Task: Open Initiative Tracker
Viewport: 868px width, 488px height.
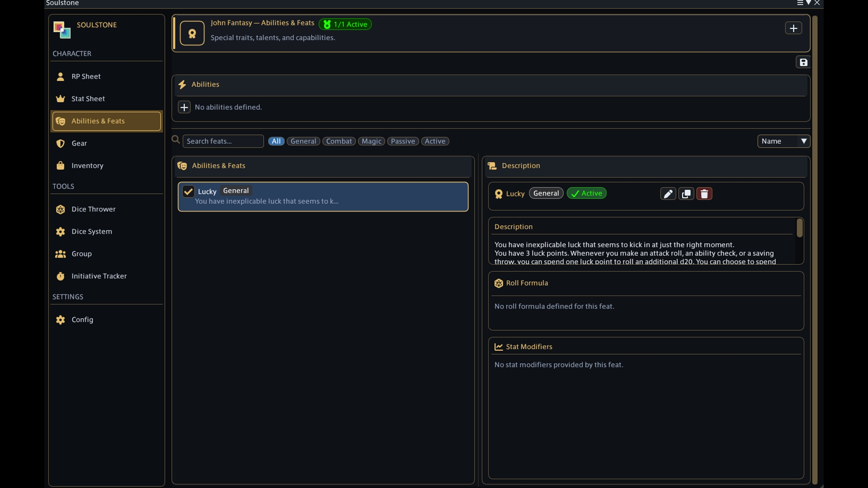Action: [107, 276]
